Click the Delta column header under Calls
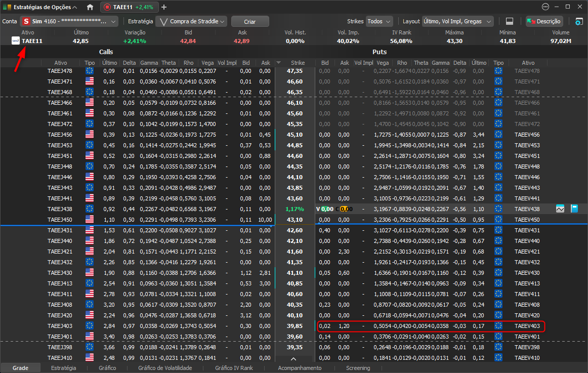The height and width of the screenshot is (373, 588). 129,63
